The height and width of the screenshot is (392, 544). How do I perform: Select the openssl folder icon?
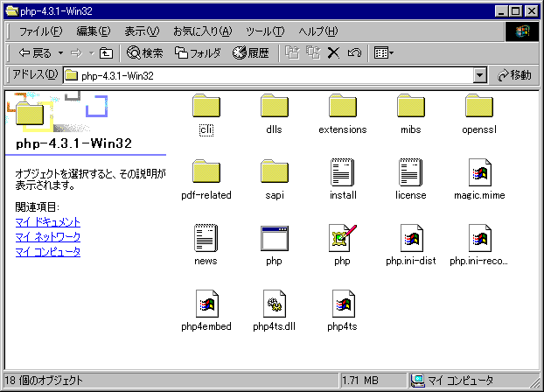click(x=479, y=106)
